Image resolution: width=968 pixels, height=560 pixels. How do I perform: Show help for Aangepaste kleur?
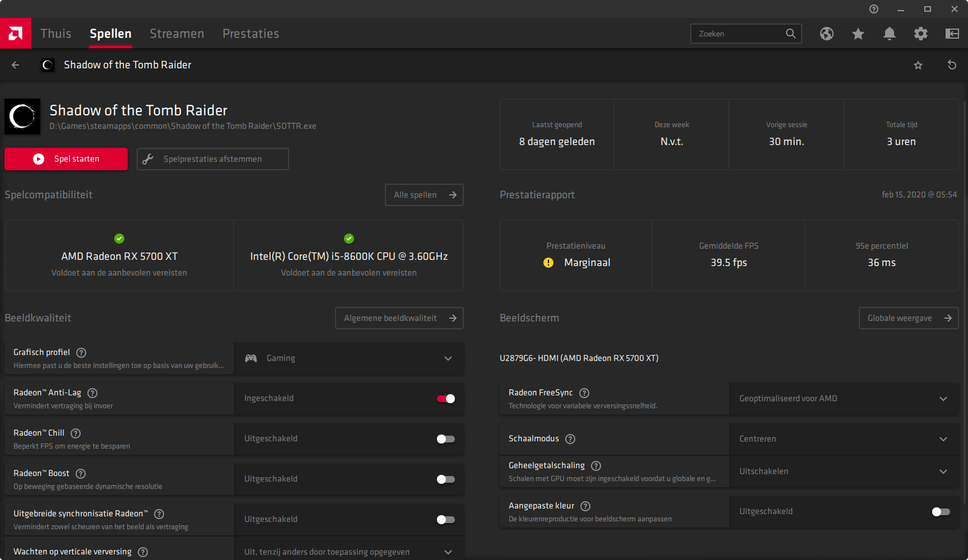click(x=585, y=506)
